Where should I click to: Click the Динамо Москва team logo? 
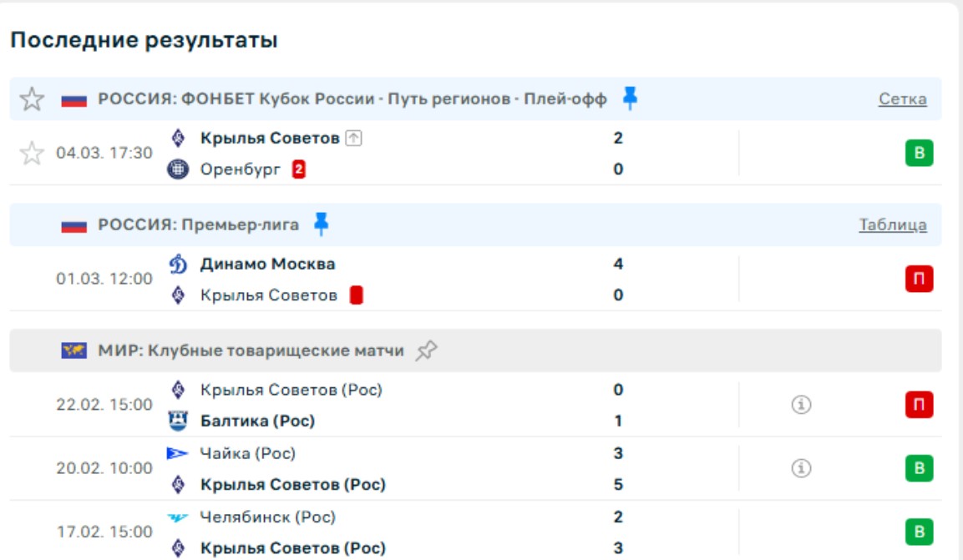178,265
